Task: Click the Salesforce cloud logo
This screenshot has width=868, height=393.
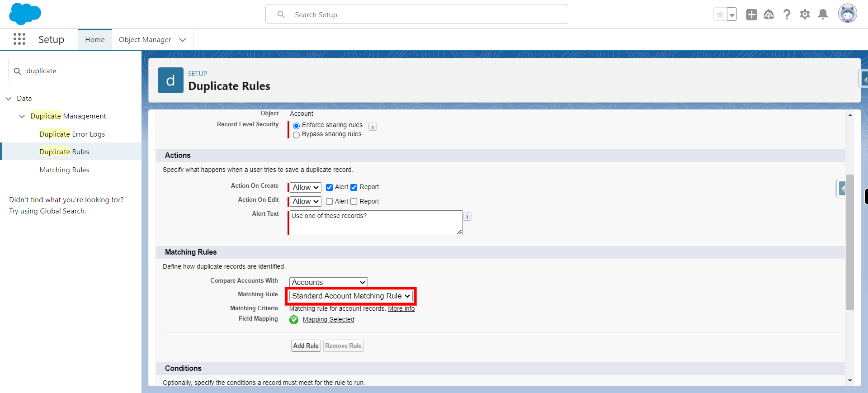Action: coord(25,14)
